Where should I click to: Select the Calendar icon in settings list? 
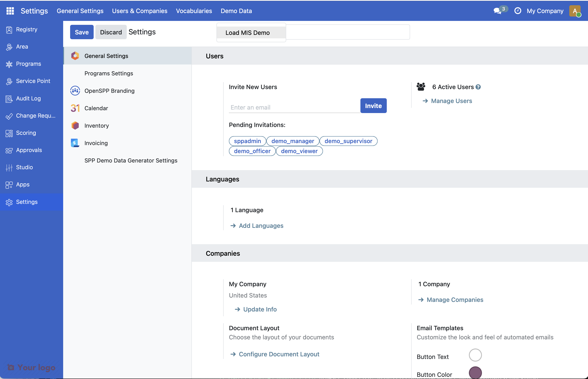[x=75, y=108]
